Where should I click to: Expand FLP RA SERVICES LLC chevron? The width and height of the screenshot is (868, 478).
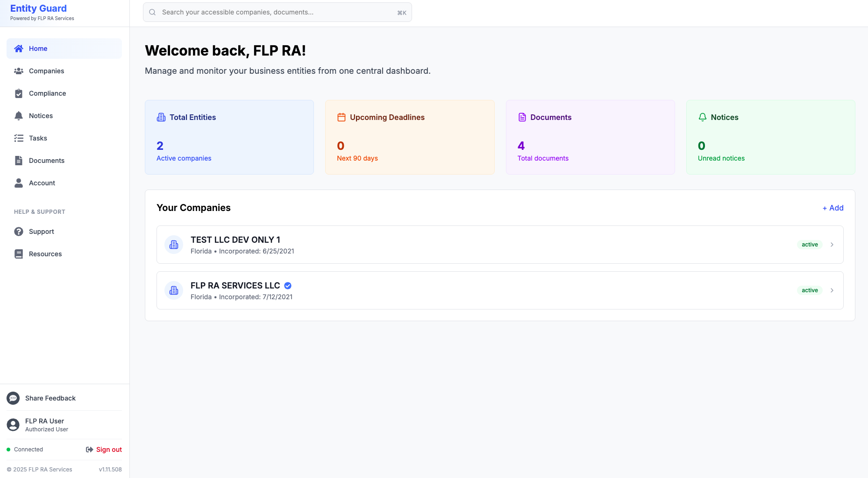(x=832, y=290)
